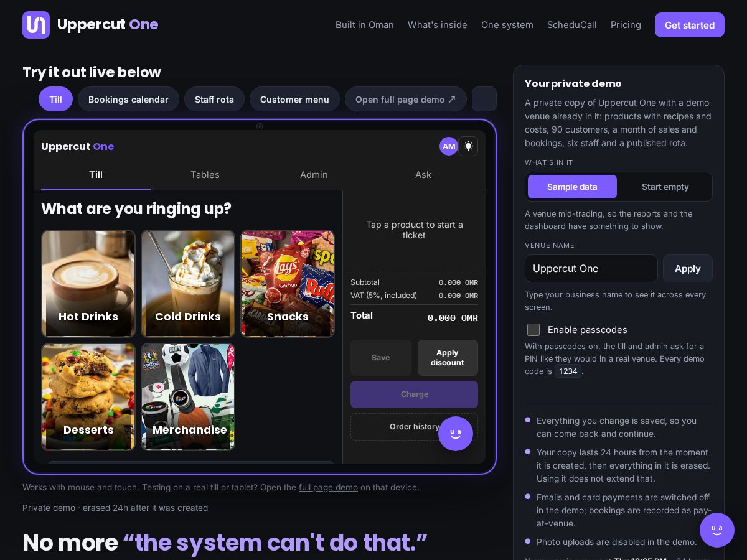The height and width of the screenshot is (560, 747).
Task: Open Order history
Action: click(415, 427)
